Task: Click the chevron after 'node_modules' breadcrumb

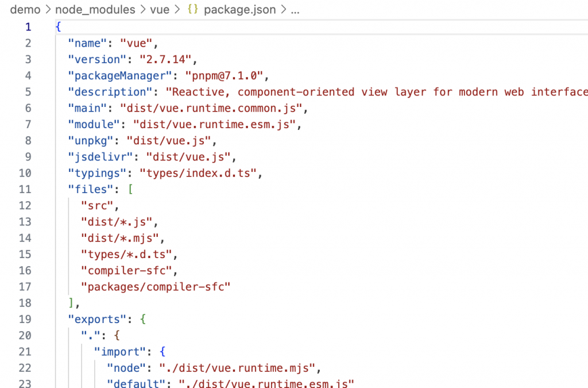Action: (x=143, y=10)
